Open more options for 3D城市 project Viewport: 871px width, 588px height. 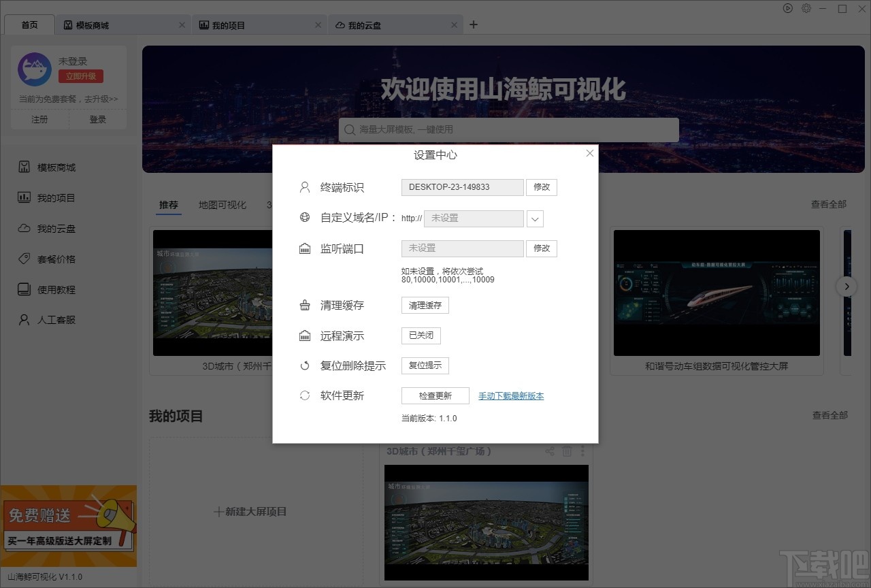click(582, 451)
